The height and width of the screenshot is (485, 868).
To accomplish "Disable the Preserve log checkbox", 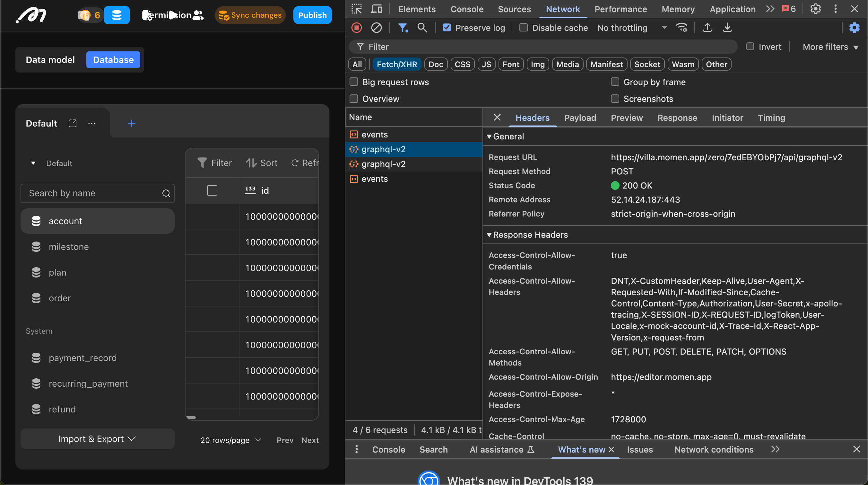I will click(x=447, y=28).
